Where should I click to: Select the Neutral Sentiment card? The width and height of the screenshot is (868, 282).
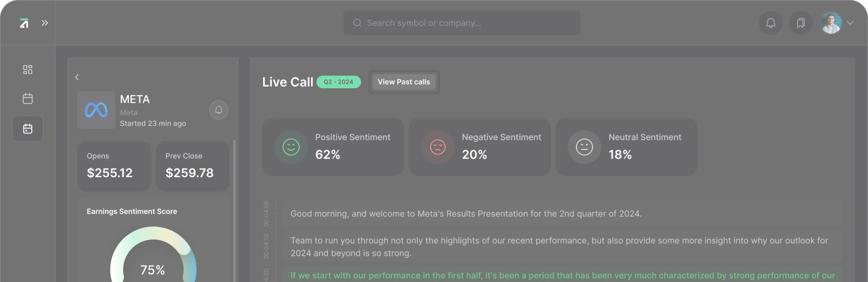[626, 147]
